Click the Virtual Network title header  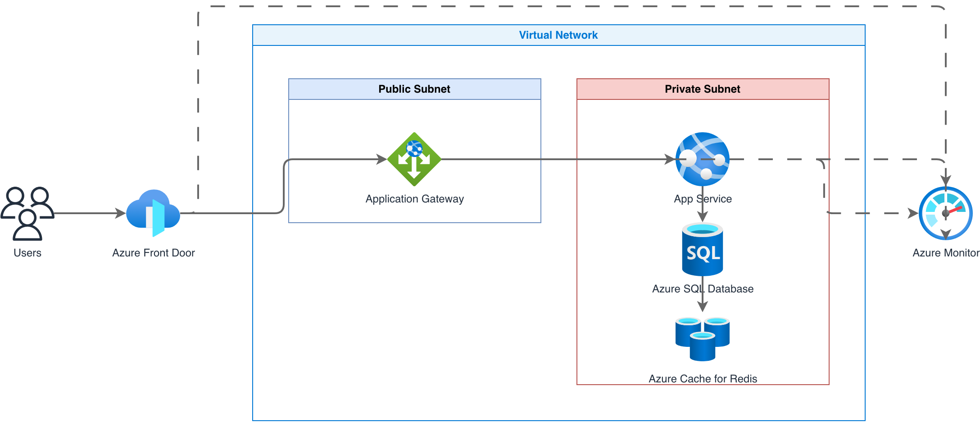coord(558,35)
